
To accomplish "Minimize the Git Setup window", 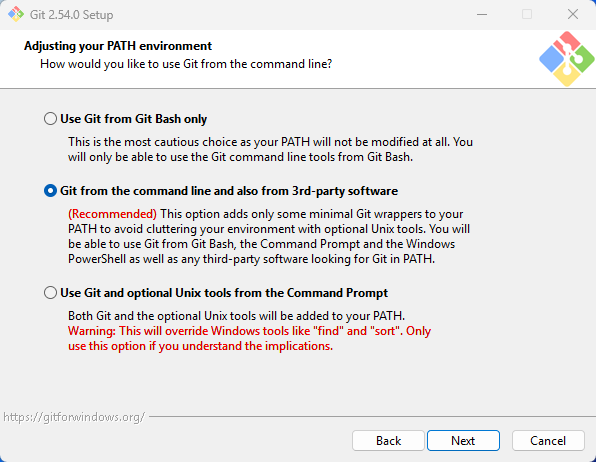I will pos(482,14).
